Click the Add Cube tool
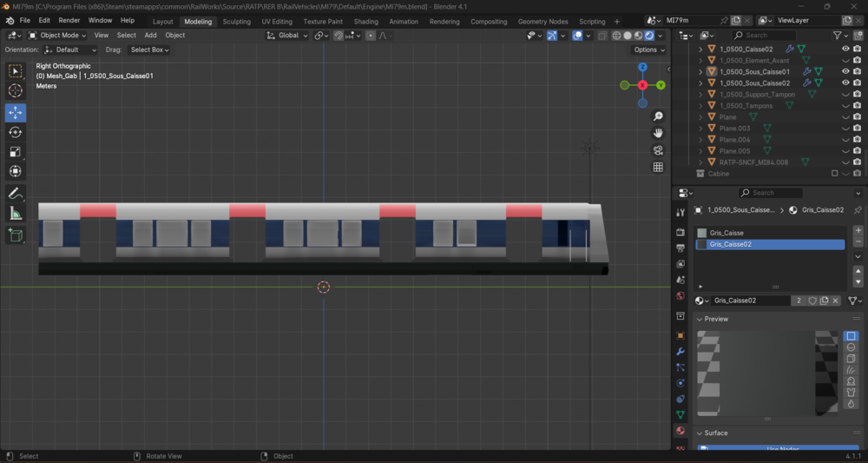This screenshot has width=868, height=463. (x=16, y=235)
